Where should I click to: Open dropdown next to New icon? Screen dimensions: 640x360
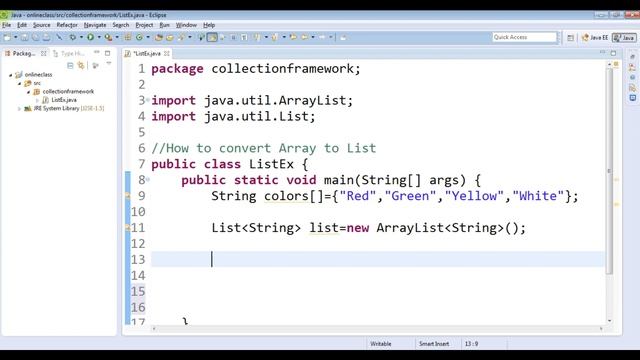[x=16, y=37]
